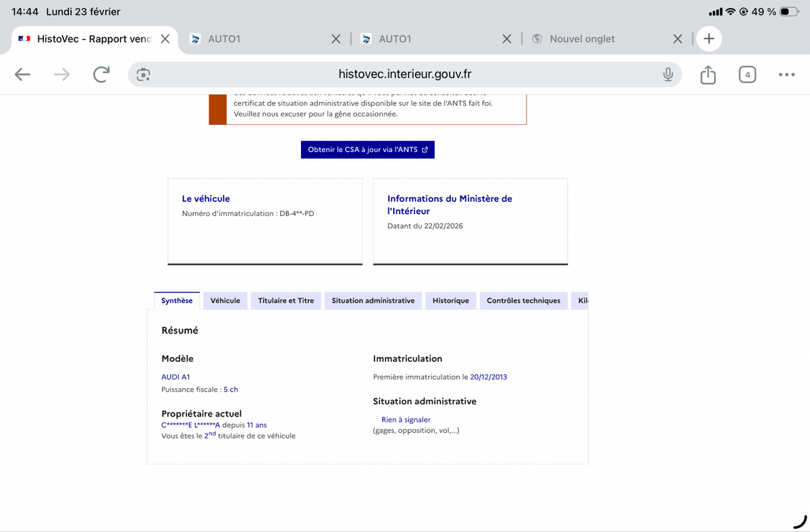Tap the Lens search icon in address bar
This screenshot has width=810, height=532.
[x=143, y=75]
